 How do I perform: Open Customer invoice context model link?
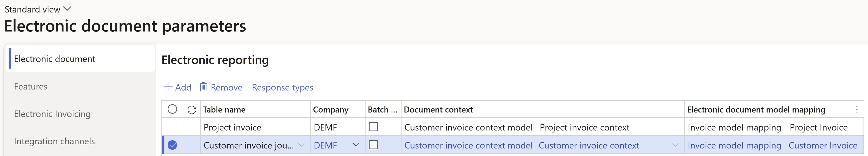pyautogui.click(x=468, y=145)
